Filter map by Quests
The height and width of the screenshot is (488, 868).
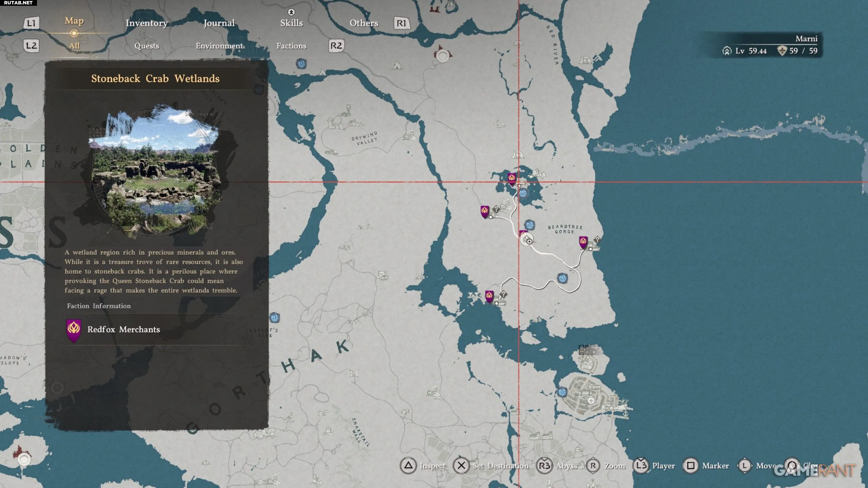(x=146, y=46)
